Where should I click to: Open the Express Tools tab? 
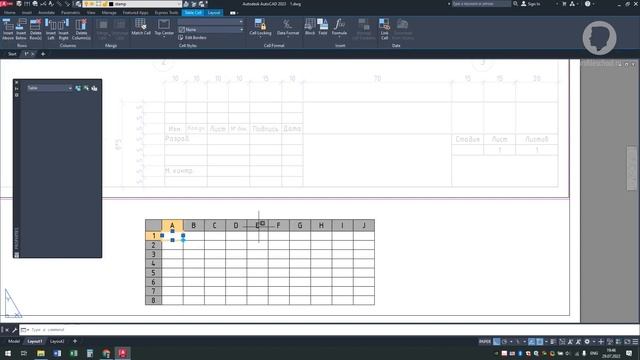click(x=167, y=13)
